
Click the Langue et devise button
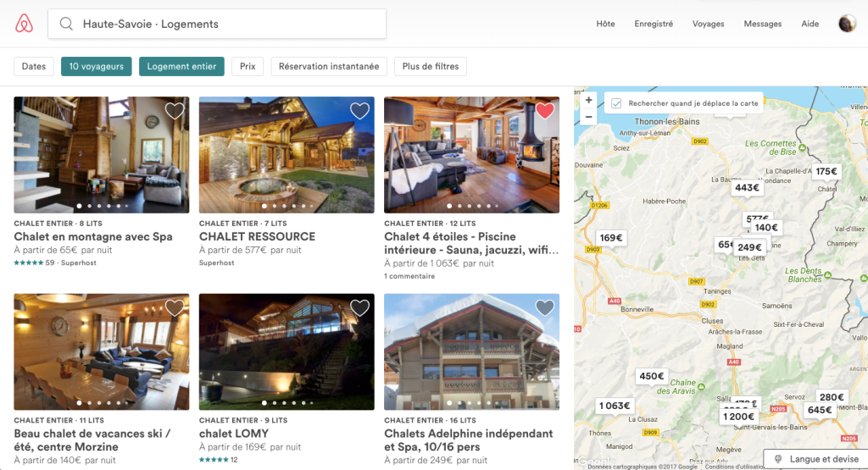coord(815,459)
